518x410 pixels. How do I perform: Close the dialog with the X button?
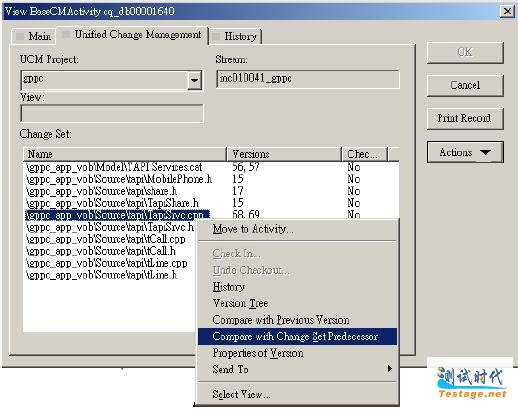point(507,12)
